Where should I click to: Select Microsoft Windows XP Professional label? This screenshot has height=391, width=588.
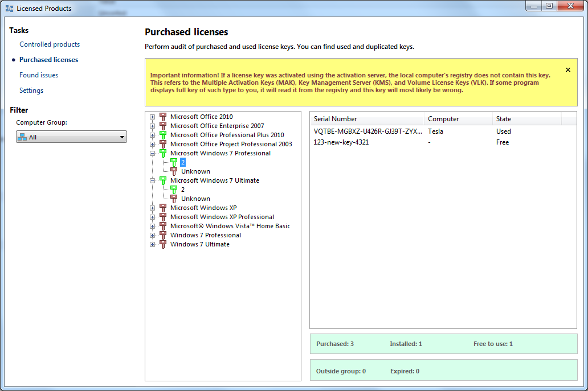[222, 217]
